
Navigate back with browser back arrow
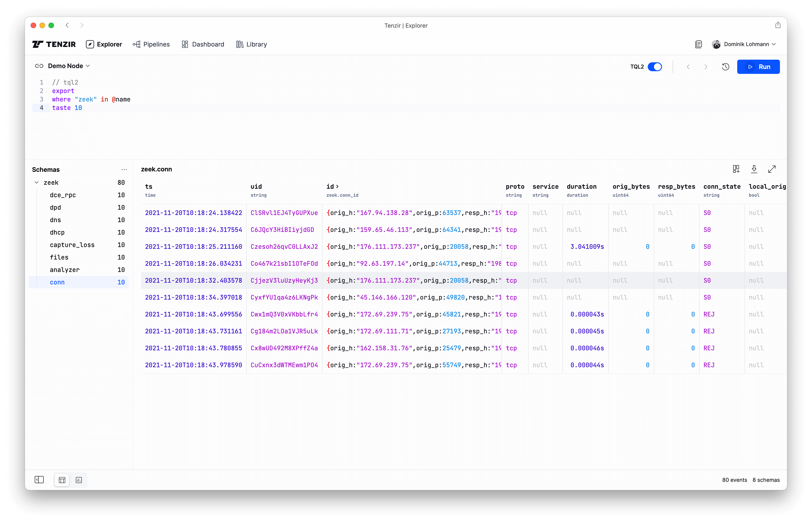click(67, 25)
